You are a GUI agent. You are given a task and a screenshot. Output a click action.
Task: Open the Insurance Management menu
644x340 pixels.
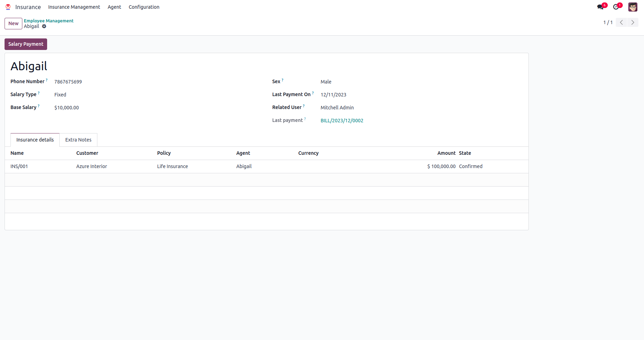[74, 7]
